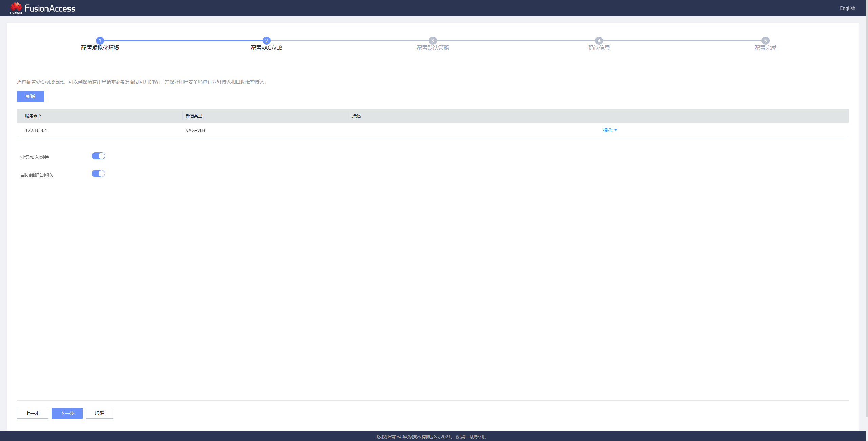Image resolution: width=868 pixels, height=441 pixels.
Task: Select step 4 circle 确认信息
Action: pos(599,41)
